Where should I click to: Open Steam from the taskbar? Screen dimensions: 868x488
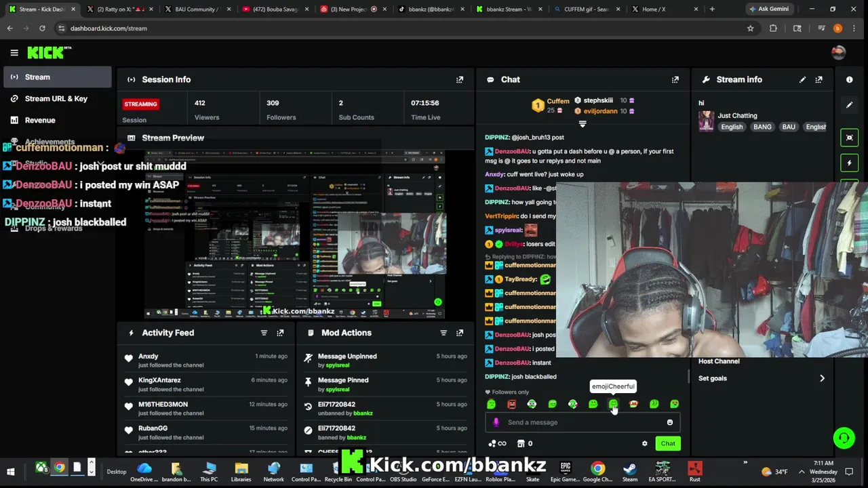pyautogui.click(x=630, y=471)
